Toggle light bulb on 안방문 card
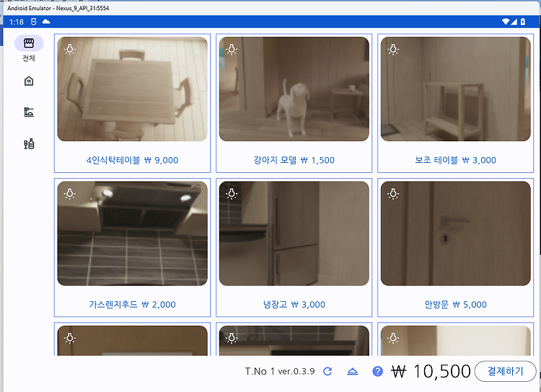The image size is (541, 392). click(x=393, y=194)
